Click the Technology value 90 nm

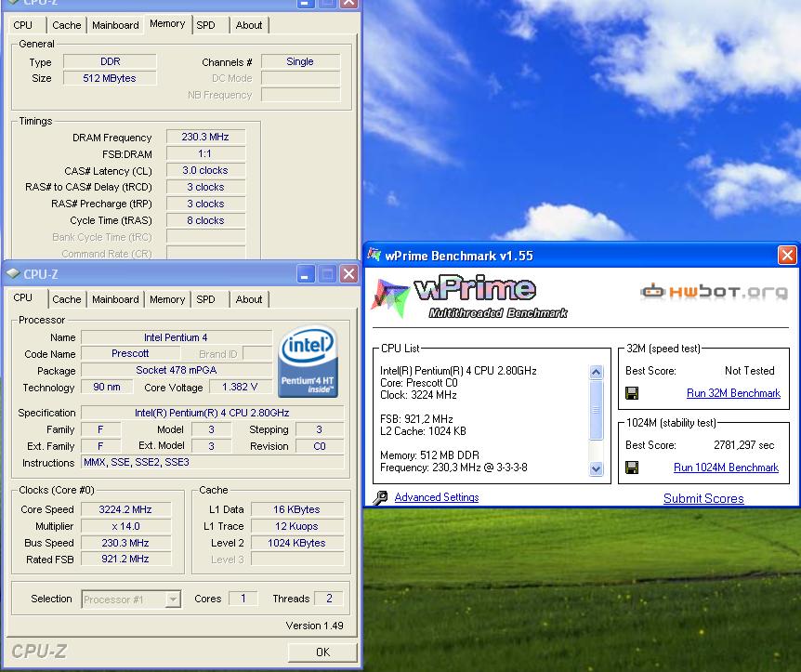(107, 388)
